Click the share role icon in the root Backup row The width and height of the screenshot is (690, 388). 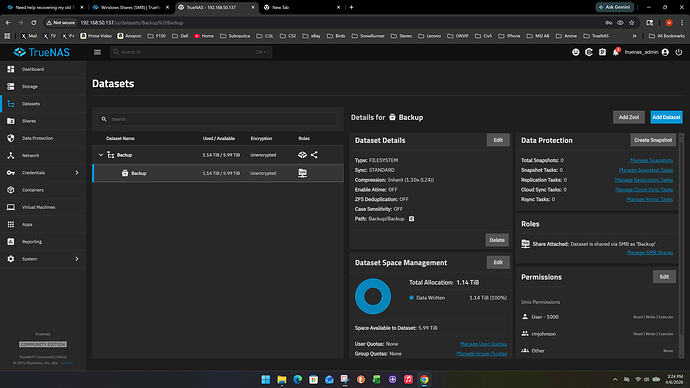point(314,155)
